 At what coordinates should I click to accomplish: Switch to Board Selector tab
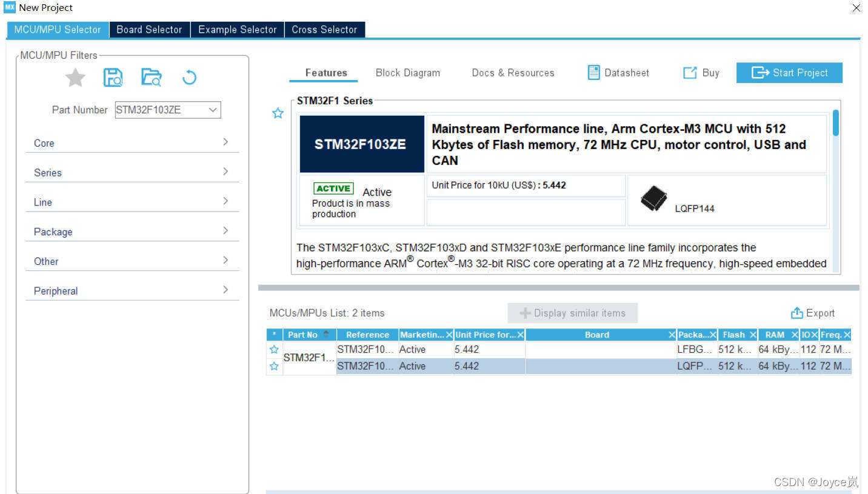click(149, 29)
